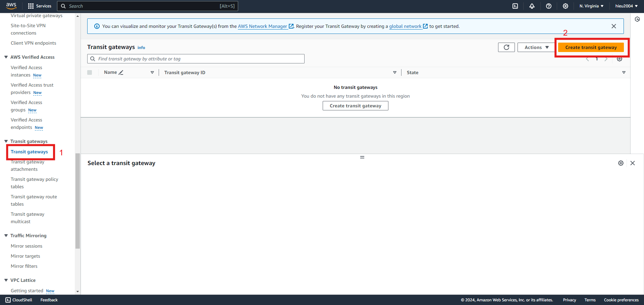Go to the next page arrow
This screenshot has width=644, height=305.
click(606, 59)
